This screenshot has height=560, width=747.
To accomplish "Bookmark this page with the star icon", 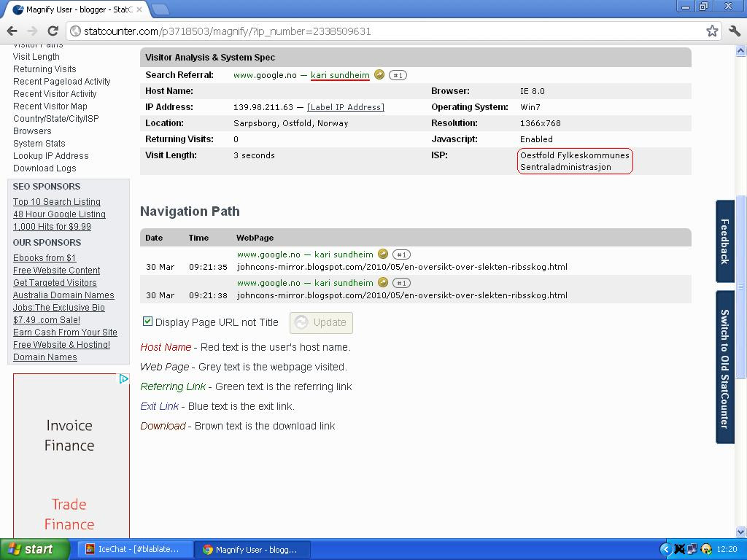I will click(712, 31).
